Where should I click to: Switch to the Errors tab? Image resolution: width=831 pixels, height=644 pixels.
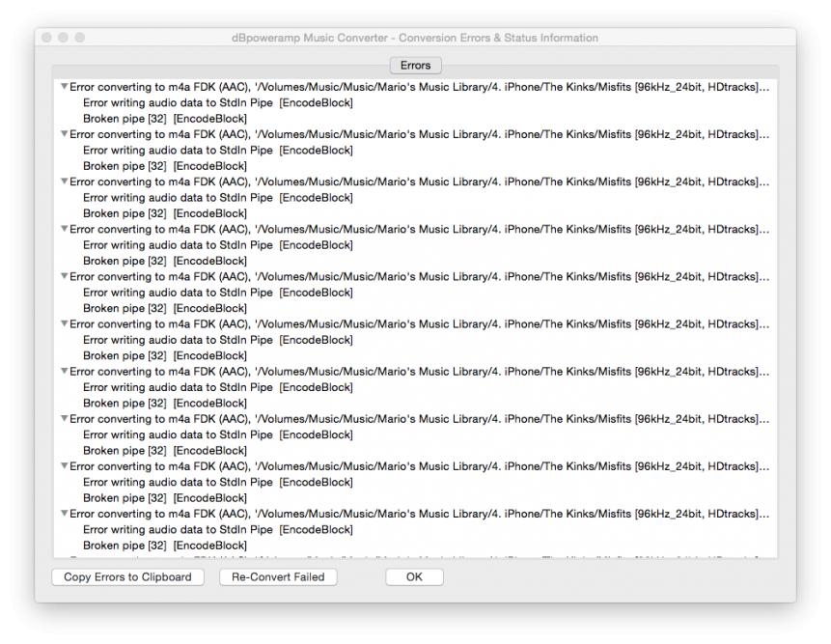(x=415, y=66)
